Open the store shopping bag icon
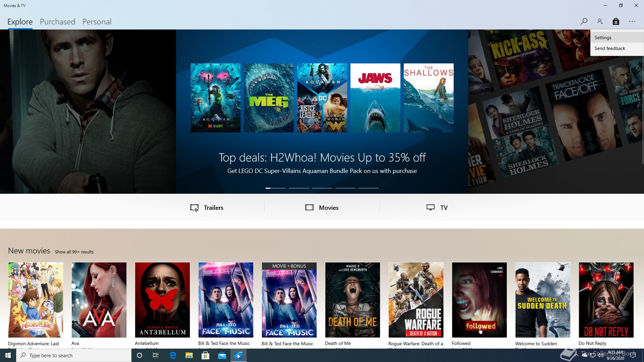The width and height of the screenshot is (644, 362). 616,21
